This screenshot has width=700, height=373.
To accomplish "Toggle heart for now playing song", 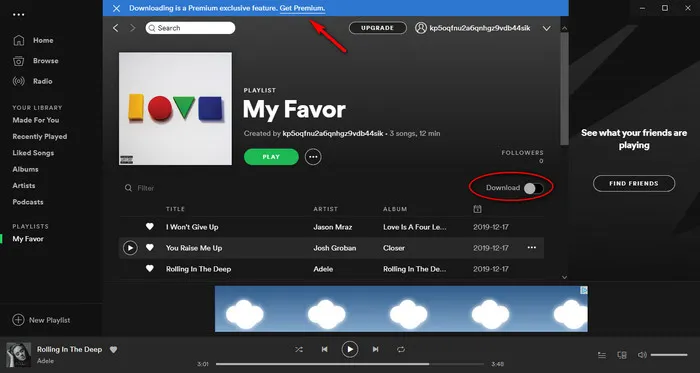I will tap(113, 350).
